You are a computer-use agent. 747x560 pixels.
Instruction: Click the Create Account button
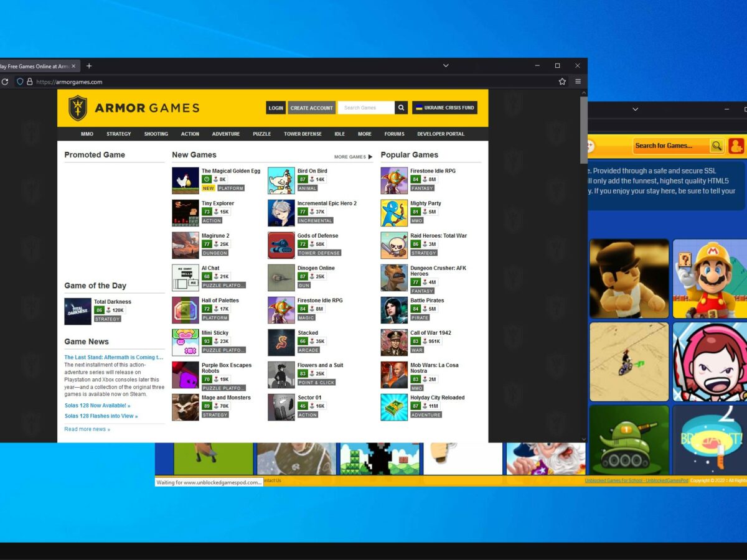312,108
